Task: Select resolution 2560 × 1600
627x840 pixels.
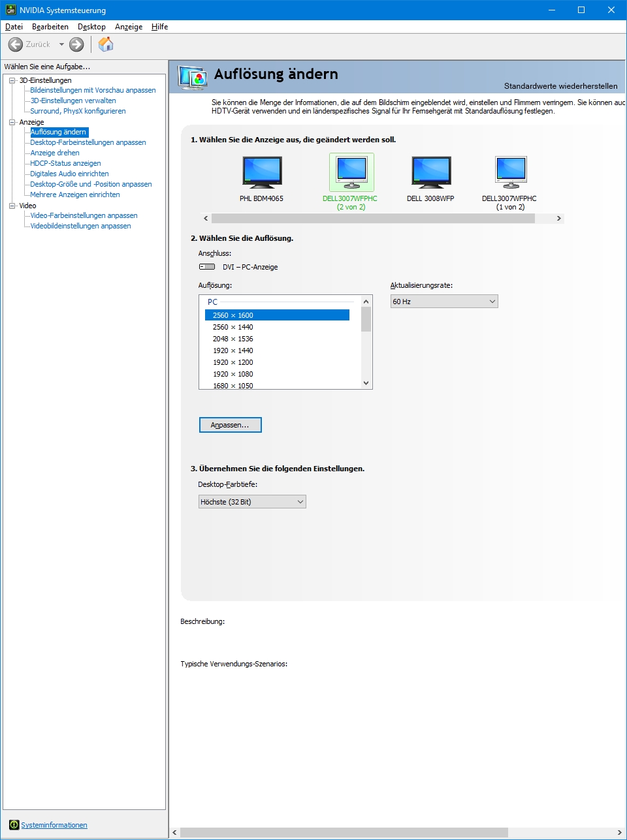Action: (x=277, y=315)
